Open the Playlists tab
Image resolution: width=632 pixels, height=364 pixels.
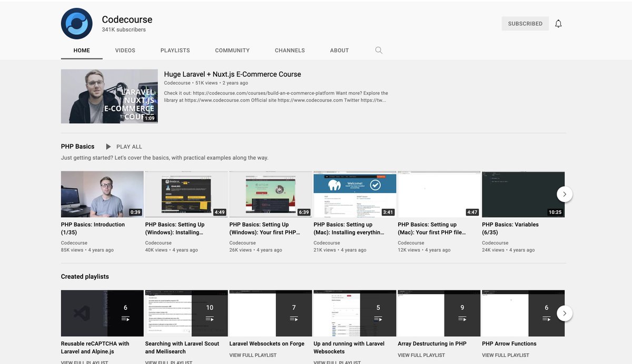[x=175, y=50]
